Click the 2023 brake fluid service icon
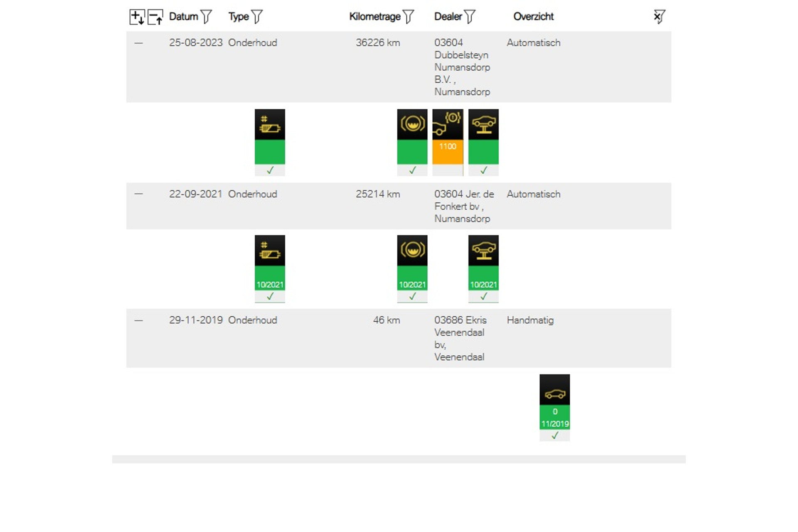Screen dimensions: 798x532 coord(412,125)
